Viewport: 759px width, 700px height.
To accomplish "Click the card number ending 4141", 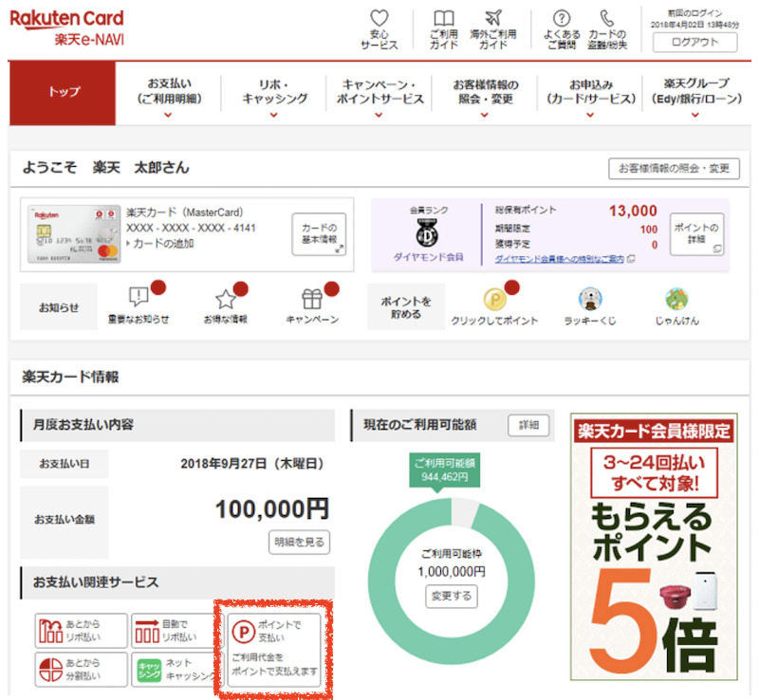I will coord(191,228).
